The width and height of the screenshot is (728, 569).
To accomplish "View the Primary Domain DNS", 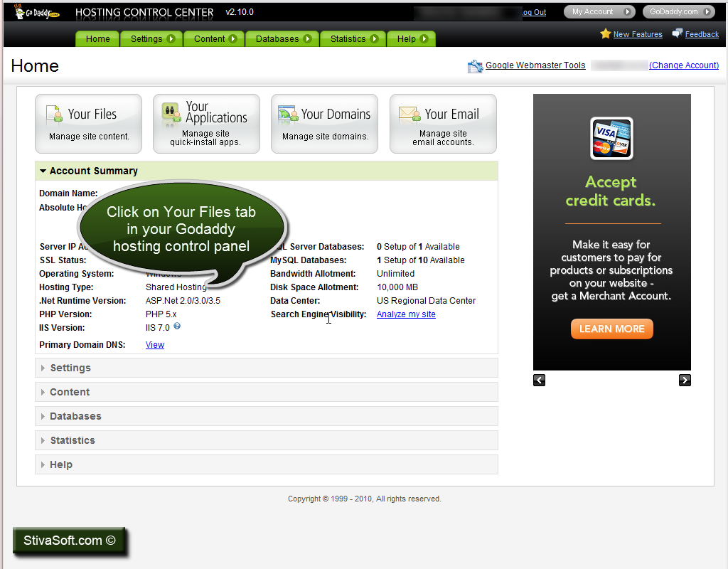I will coord(154,345).
